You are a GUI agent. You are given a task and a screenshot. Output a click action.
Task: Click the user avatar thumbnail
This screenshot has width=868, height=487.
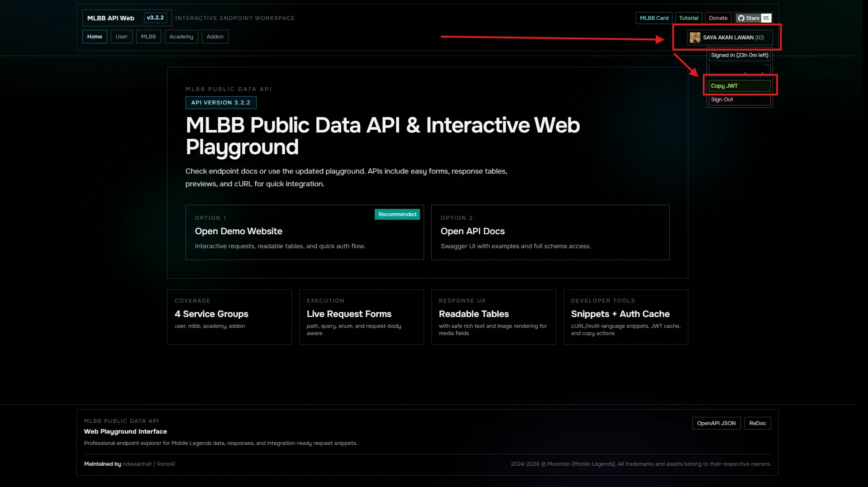click(x=695, y=38)
